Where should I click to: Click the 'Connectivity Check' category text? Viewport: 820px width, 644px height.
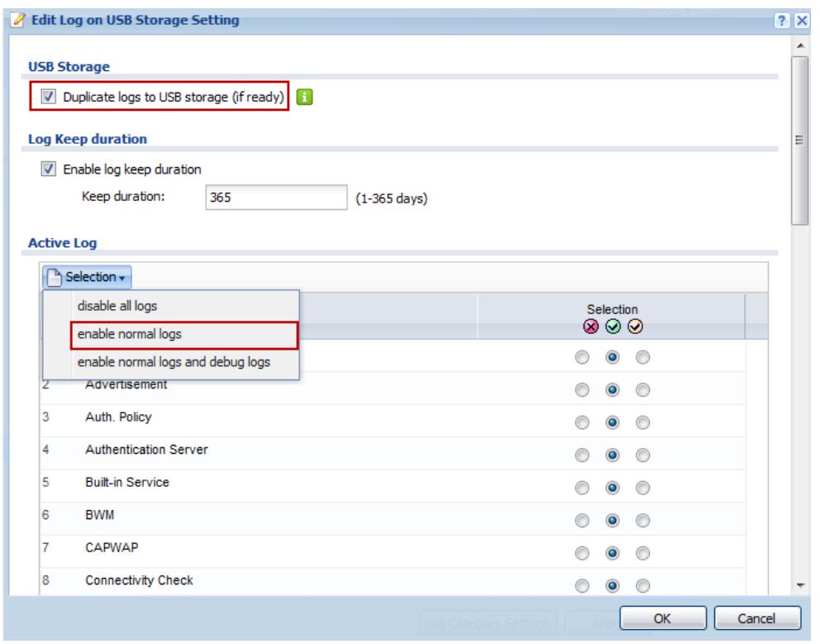coord(139,580)
